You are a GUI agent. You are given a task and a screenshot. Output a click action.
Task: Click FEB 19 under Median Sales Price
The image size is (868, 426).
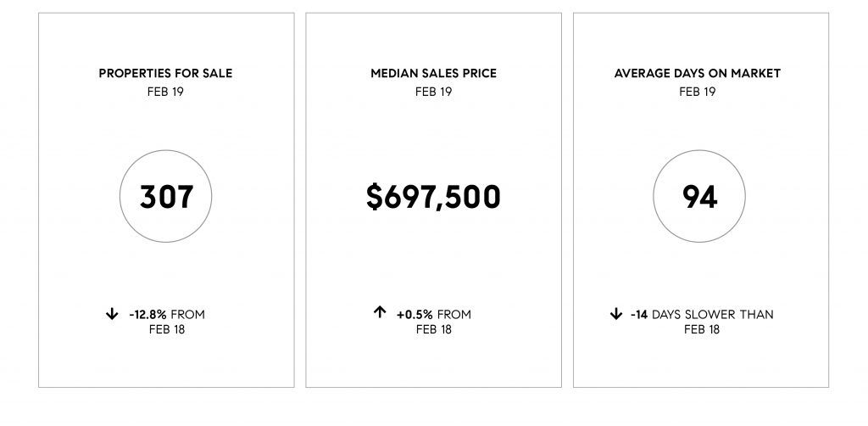click(433, 91)
